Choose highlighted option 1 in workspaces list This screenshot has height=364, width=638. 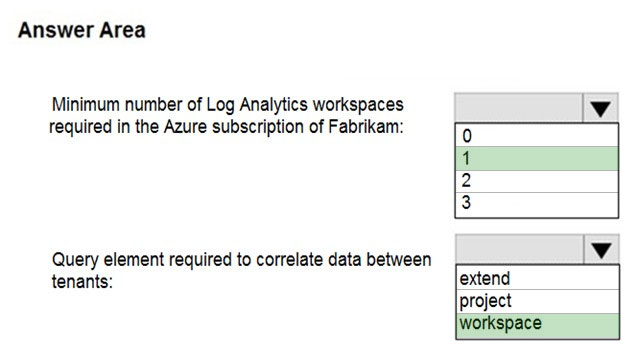(537, 158)
